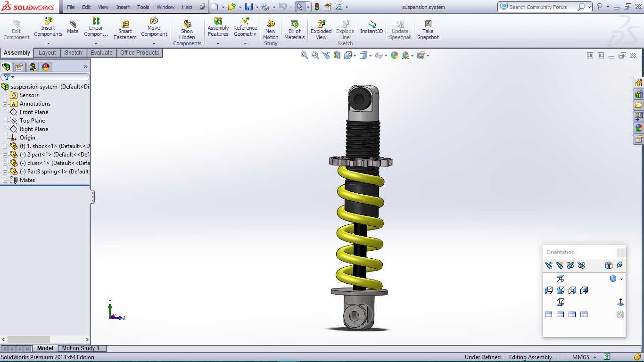The width and height of the screenshot is (644, 362).
Task: Switch to the Sketch tab
Action: point(73,53)
